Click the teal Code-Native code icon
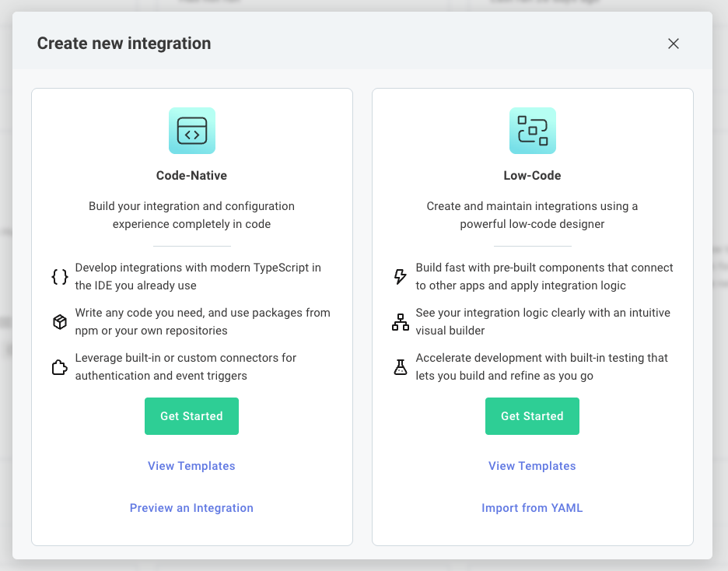 [191, 131]
